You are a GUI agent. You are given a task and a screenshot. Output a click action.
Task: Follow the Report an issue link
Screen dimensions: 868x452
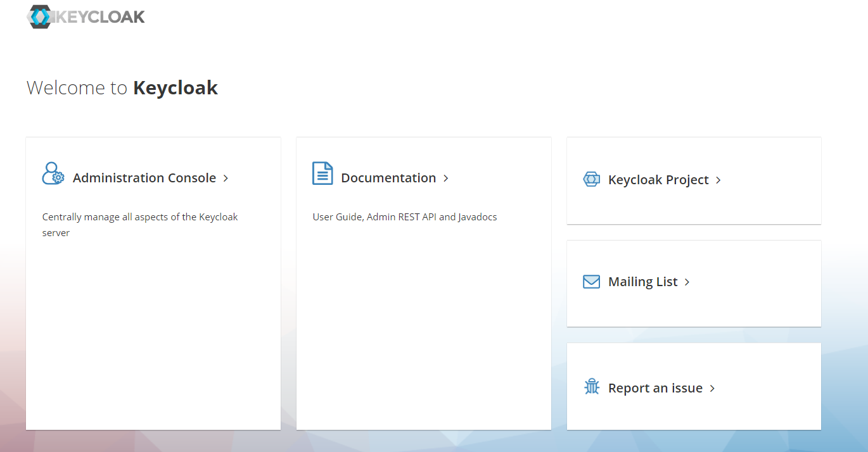coord(655,388)
